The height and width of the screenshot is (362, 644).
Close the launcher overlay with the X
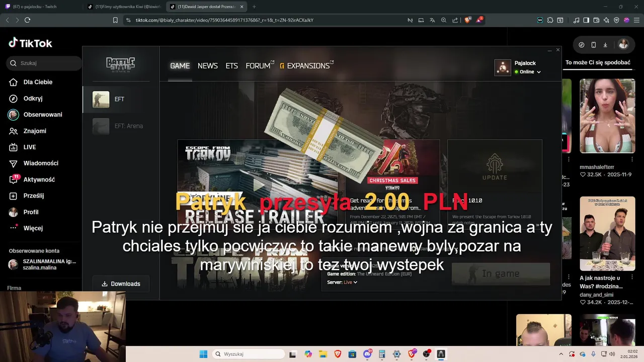coord(557,50)
